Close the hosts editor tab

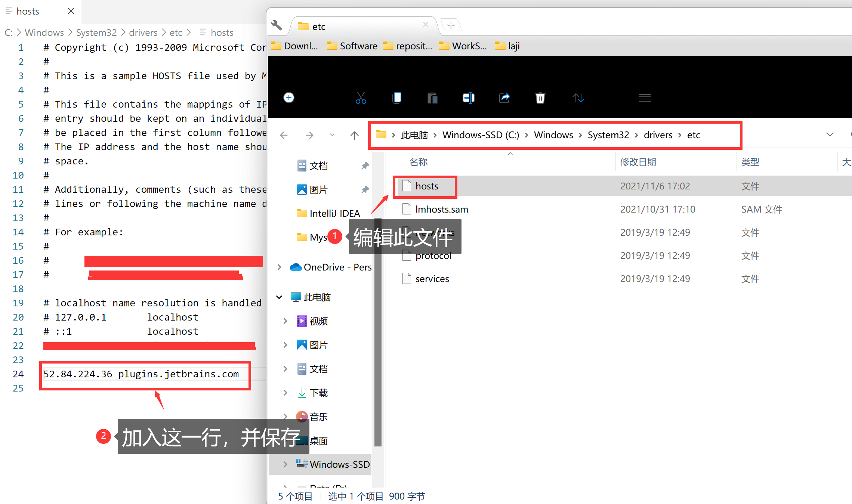pyautogui.click(x=71, y=11)
